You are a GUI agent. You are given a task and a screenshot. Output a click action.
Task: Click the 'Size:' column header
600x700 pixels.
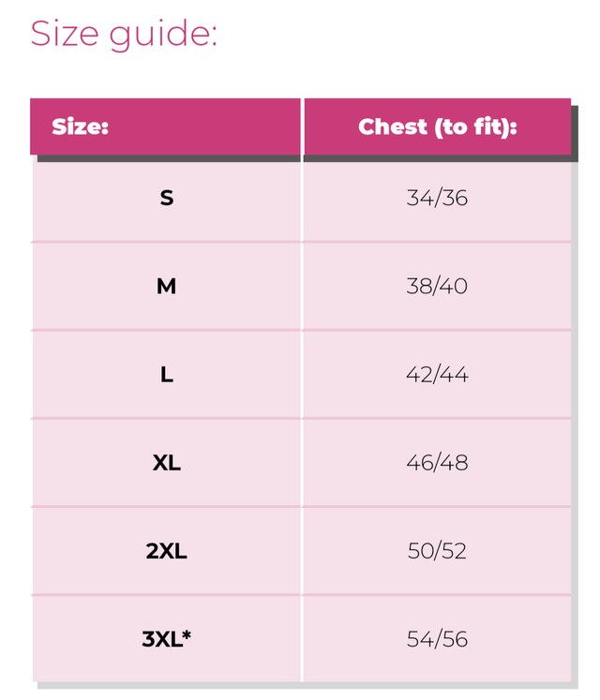(80, 127)
